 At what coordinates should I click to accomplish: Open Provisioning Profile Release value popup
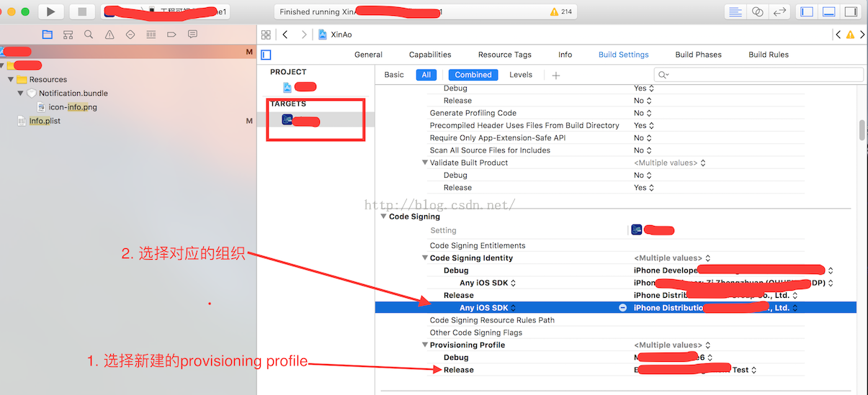pyautogui.click(x=695, y=370)
